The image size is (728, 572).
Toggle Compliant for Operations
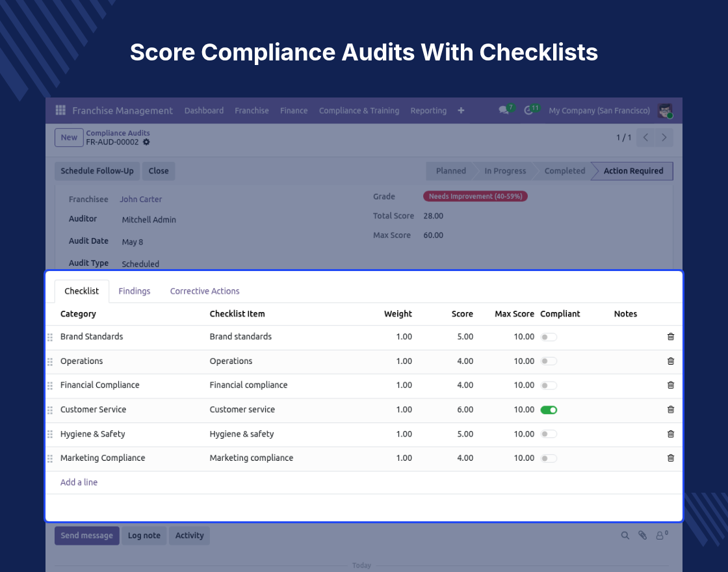(549, 361)
